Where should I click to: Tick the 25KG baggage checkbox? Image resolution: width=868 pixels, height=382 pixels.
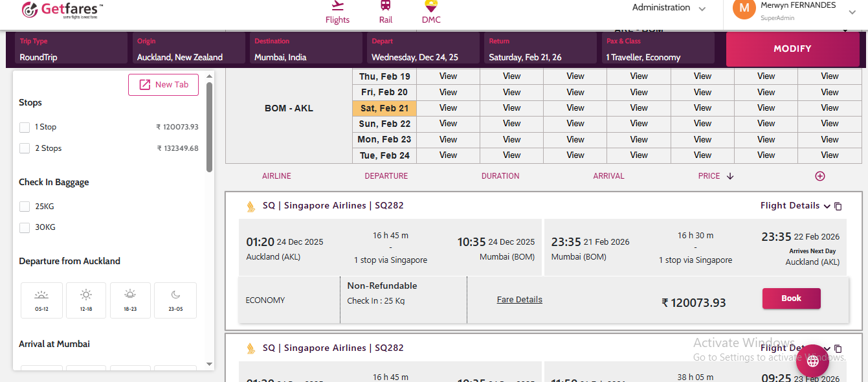[25, 207]
